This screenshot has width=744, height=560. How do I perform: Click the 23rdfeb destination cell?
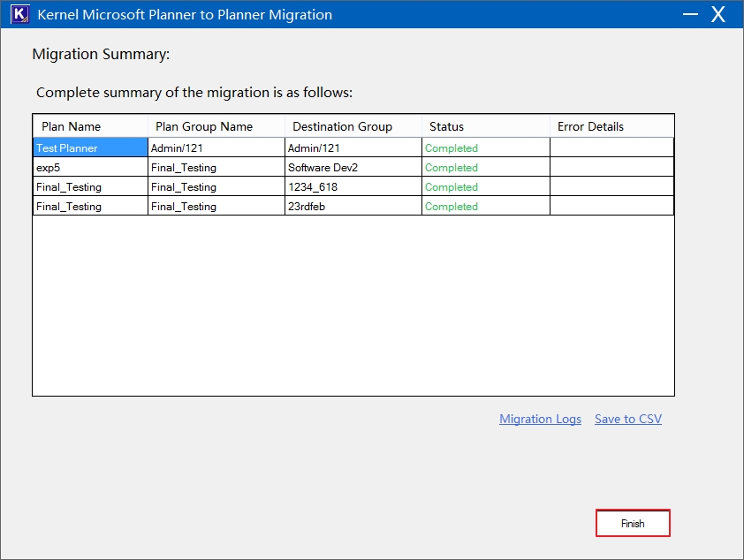[353, 206]
